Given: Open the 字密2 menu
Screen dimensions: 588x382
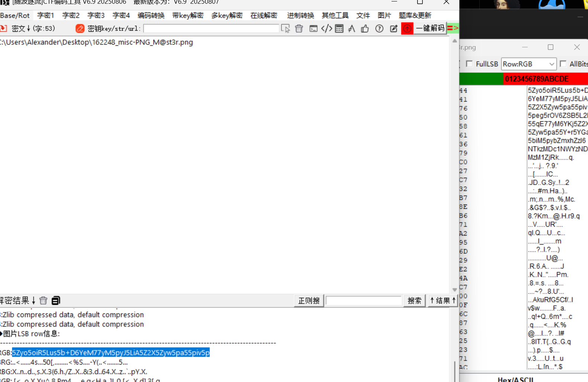Looking at the screenshot, I should click(x=71, y=15).
